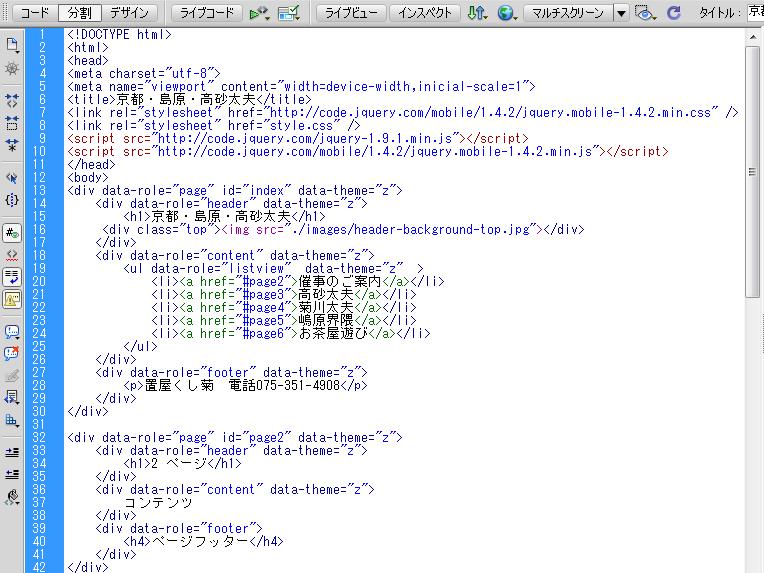Viewport: 764px width, 573px height.
Task: Open the Apply Comment speech-bubble menu
Action: (12, 332)
